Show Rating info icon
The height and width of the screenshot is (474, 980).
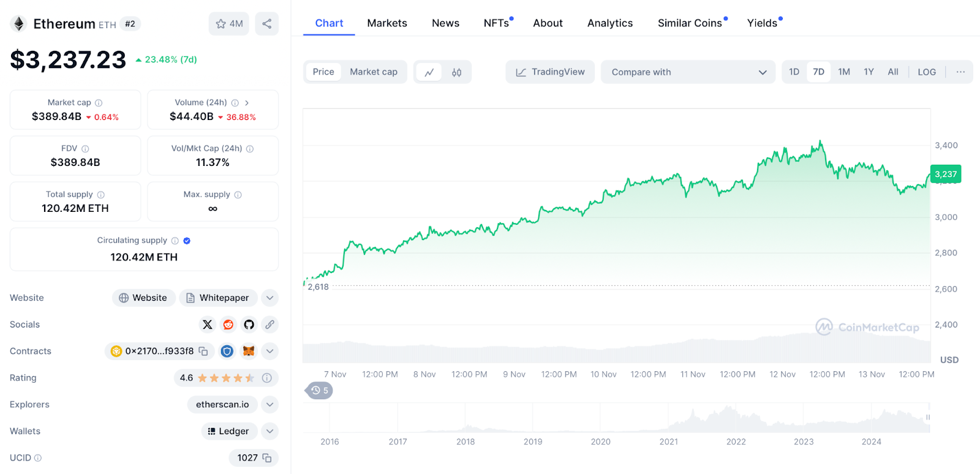(x=267, y=378)
